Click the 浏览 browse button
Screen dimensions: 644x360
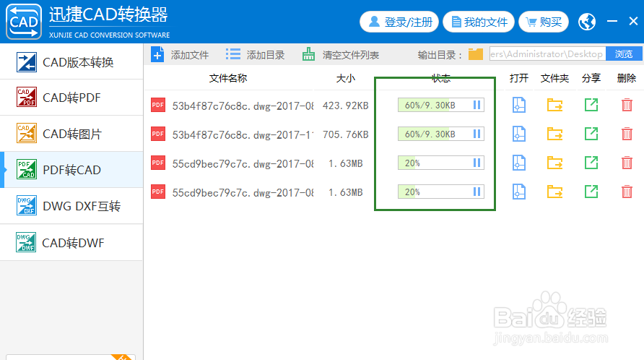click(x=624, y=54)
